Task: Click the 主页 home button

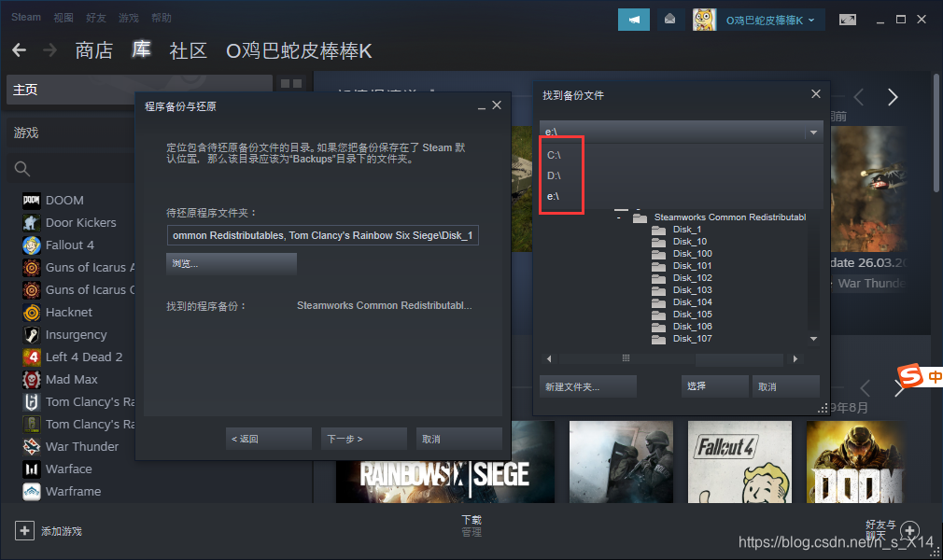Action: [x=139, y=90]
